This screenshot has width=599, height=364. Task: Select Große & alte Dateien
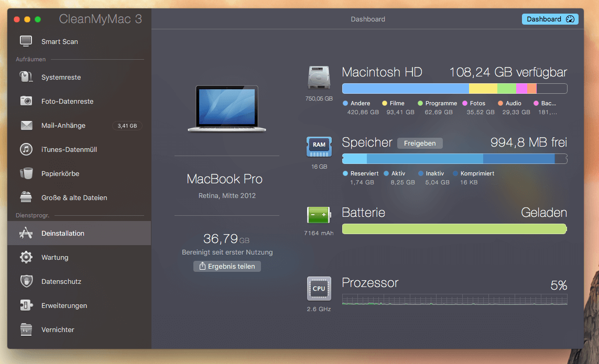point(79,197)
